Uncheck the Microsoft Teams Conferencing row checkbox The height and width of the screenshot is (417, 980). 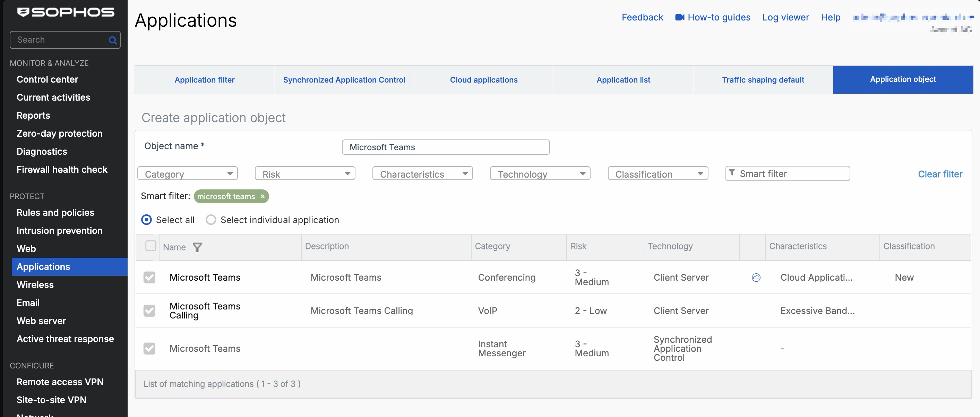(x=149, y=278)
